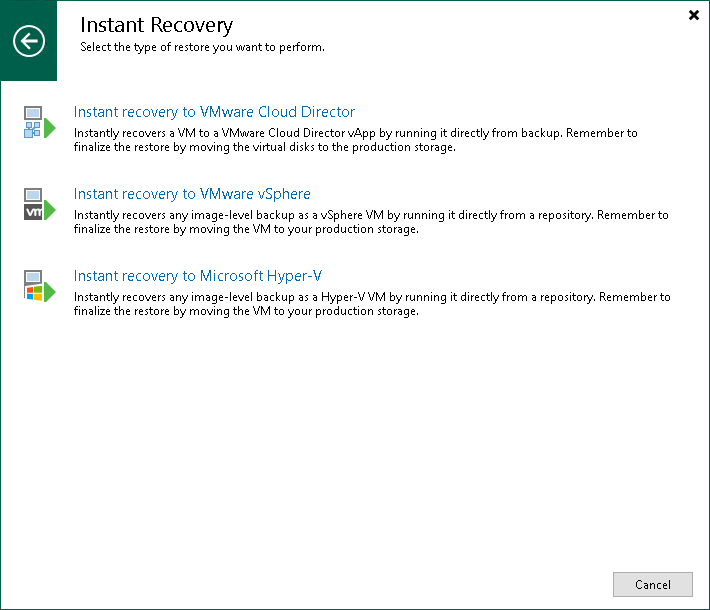Close the Instant Recovery window
The width and height of the screenshot is (710, 610).
coord(693,15)
